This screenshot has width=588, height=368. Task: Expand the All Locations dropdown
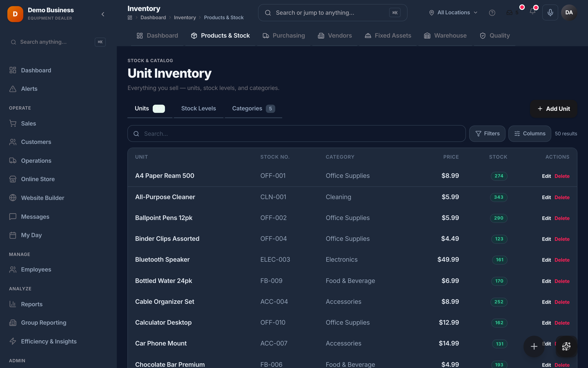click(453, 13)
